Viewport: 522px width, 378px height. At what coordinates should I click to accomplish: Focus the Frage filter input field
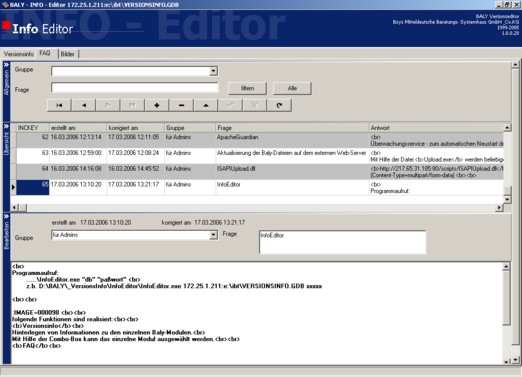click(x=135, y=88)
